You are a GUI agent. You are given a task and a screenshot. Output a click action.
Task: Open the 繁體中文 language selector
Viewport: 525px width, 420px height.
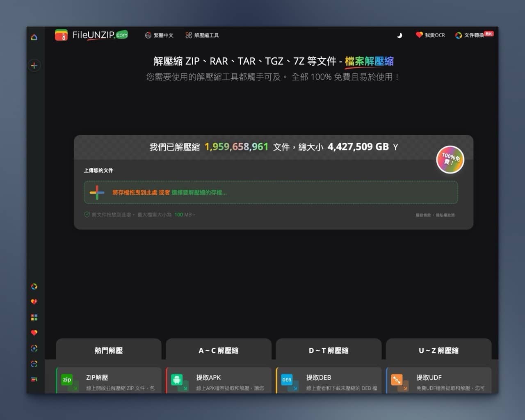tap(159, 35)
